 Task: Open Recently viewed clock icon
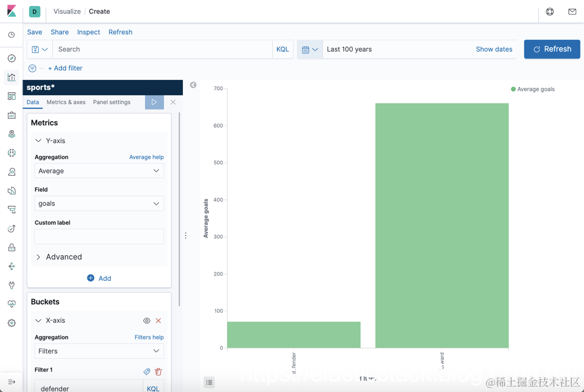click(x=12, y=35)
